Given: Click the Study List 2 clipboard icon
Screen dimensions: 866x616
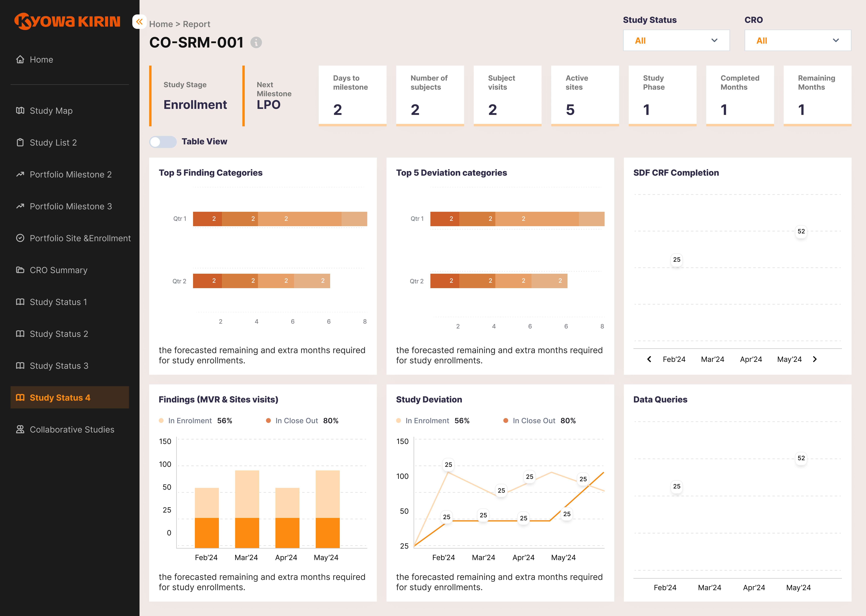Looking at the screenshot, I should (x=20, y=142).
